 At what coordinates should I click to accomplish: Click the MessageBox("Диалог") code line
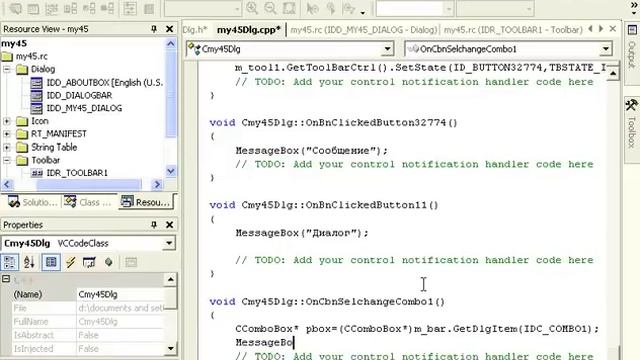[x=302, y=233]
